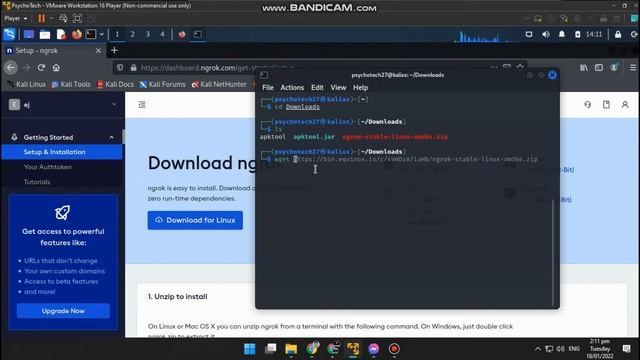The image size is (640, 360).
Task: Open Kali volume control icon
Action: click(x=546, y=34)
